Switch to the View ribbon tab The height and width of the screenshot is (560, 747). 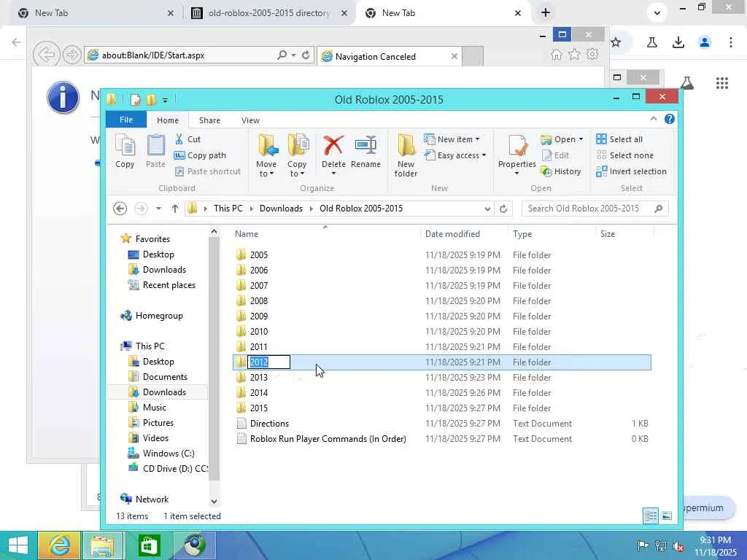pos(250,120)
